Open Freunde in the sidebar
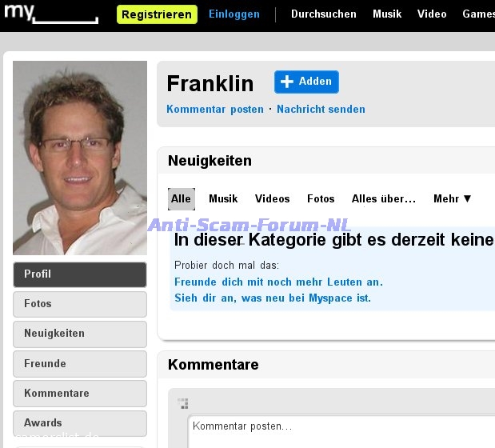495x448 pixels. (x=80, y=364)
